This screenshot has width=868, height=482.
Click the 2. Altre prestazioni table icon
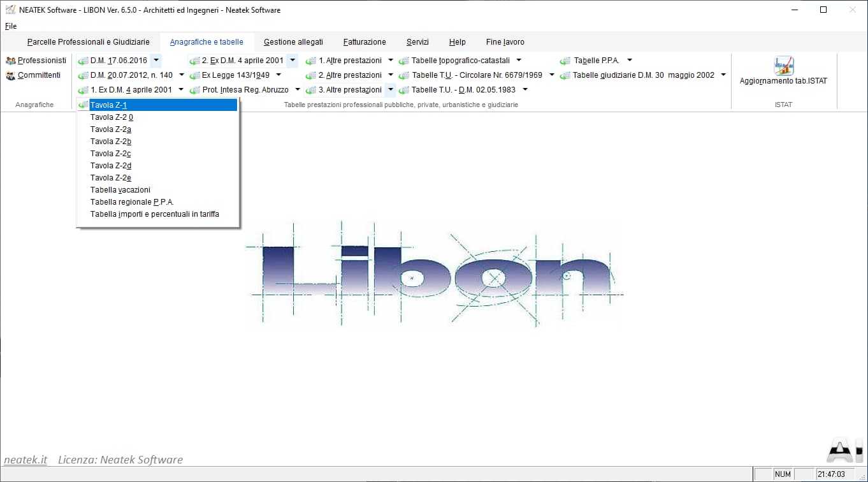311,75
